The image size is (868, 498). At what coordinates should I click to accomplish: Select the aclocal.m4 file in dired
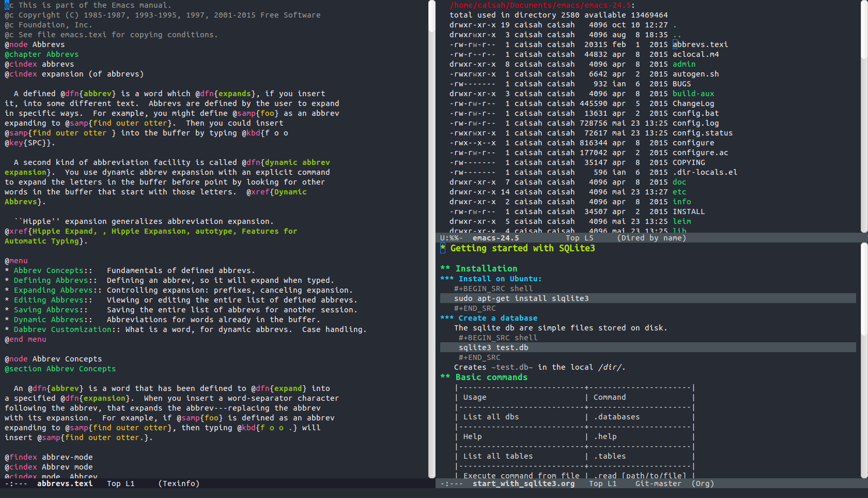click(695, 54)
